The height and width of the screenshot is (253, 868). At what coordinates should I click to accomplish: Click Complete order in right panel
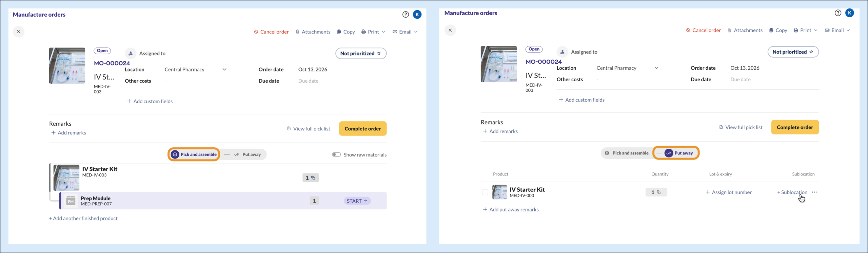795,127
